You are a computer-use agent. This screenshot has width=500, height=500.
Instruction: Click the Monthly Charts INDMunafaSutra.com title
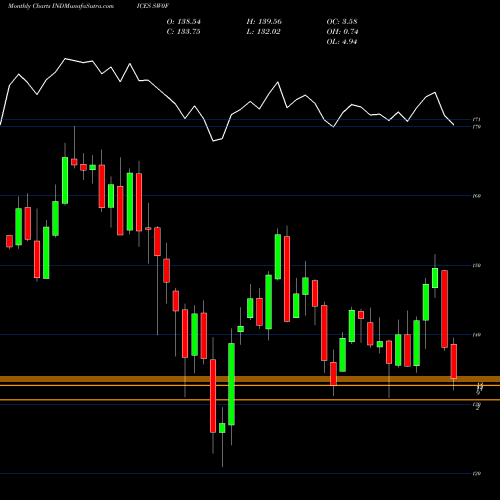tap(61, 6)
